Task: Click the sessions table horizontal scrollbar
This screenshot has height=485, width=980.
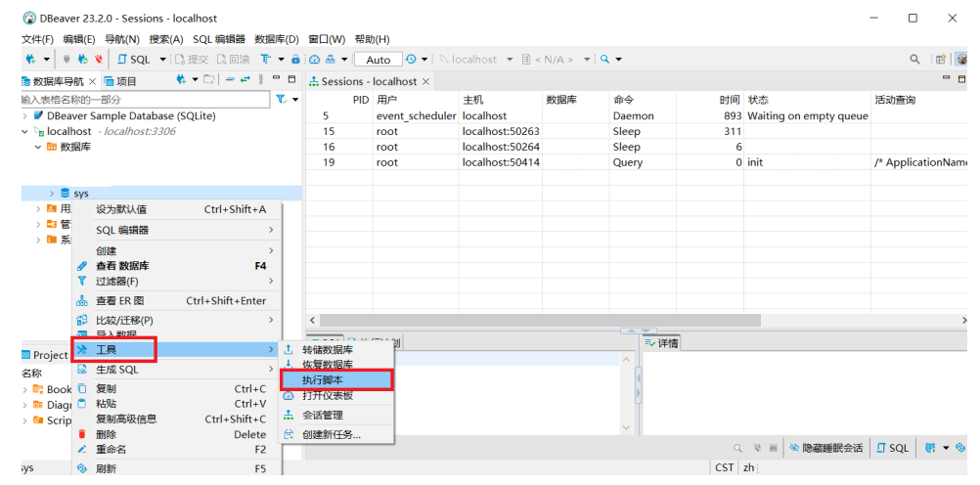Action: coord(540,320)
